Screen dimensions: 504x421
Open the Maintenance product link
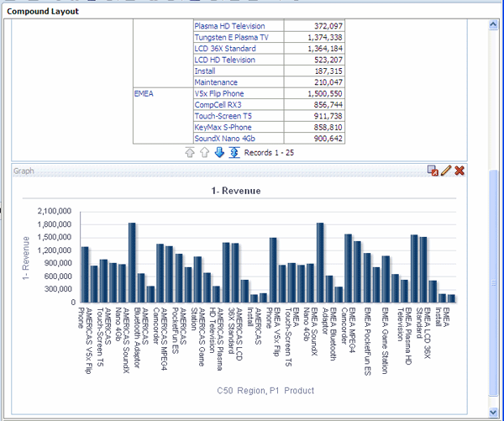(216, 82)
